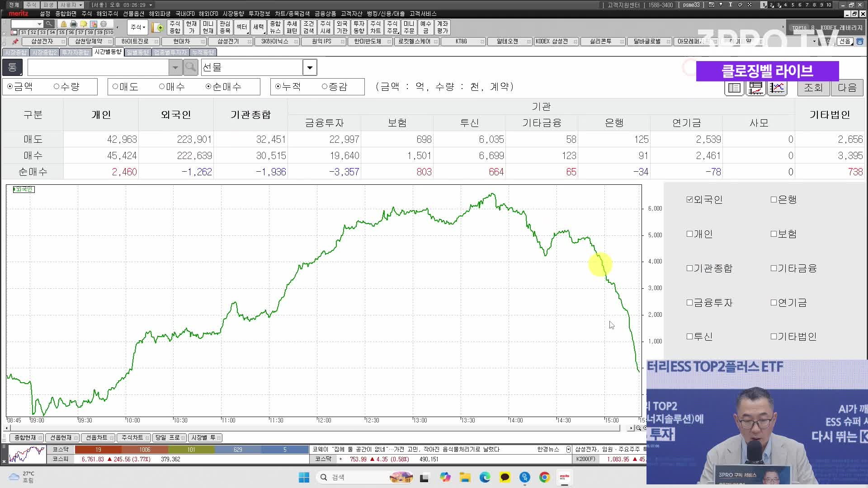Select the 증감 radio button
868x488 pixels.
click(x=325, y=86)
